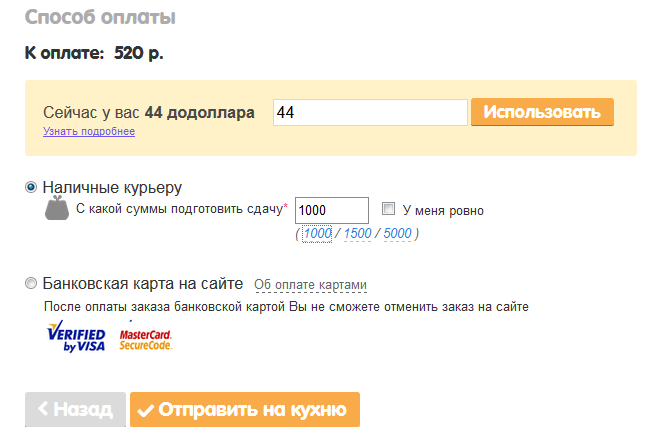The width and height of the screenshot is (650, 436).
Task: Open Об оплате картами info link
Action: tap(310, 285)
